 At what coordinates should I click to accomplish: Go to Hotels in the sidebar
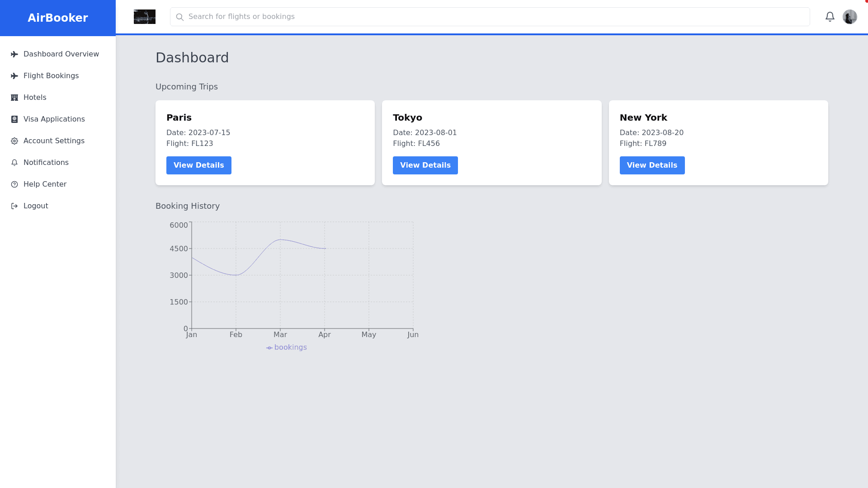pos(35,98)
